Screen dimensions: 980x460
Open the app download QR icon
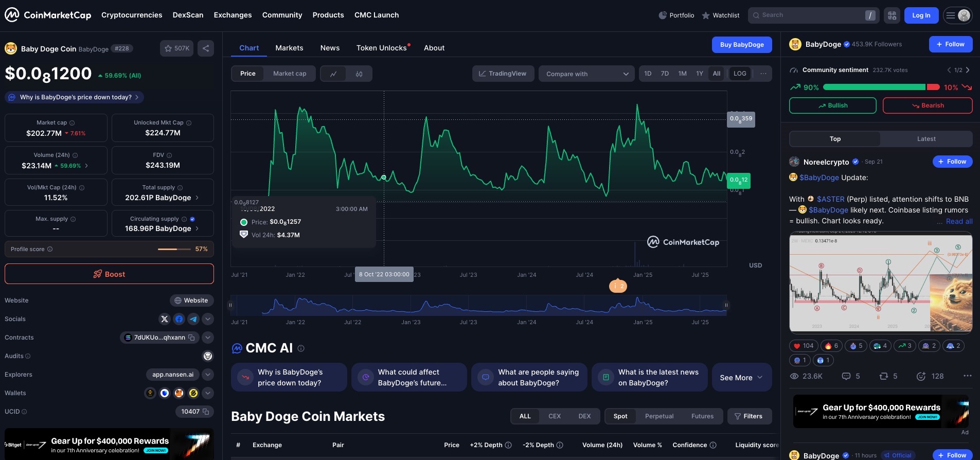pos(892,15)
